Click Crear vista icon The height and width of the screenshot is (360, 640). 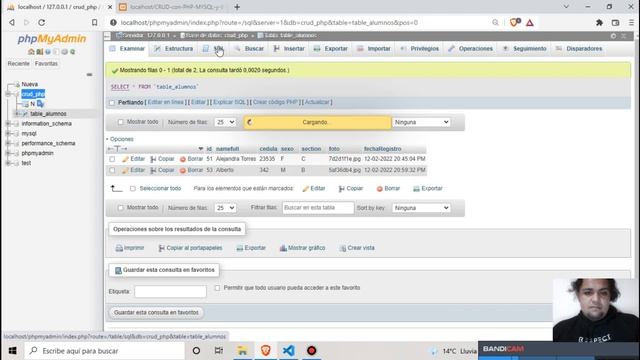click(343, 248)
